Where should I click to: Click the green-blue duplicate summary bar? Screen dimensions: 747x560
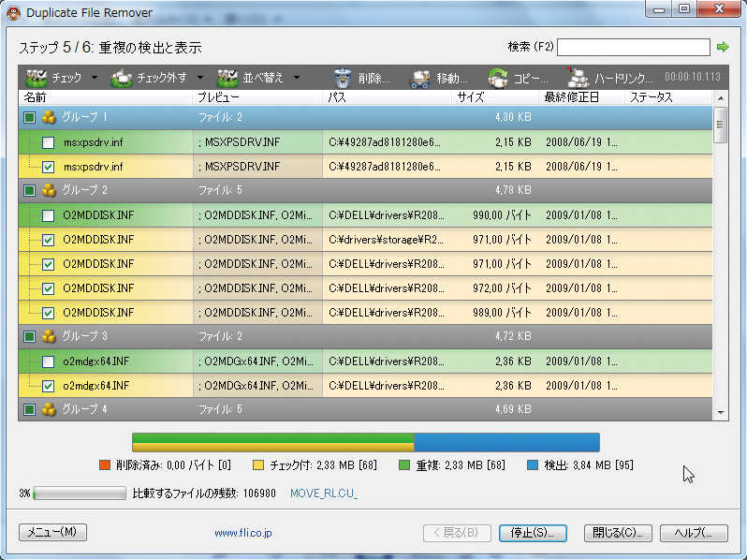366,442
